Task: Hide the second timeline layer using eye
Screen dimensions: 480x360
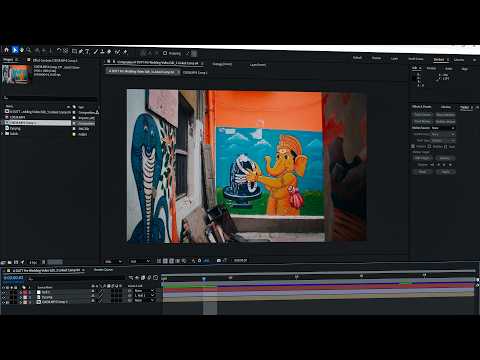Action: (x=3, y=297)
